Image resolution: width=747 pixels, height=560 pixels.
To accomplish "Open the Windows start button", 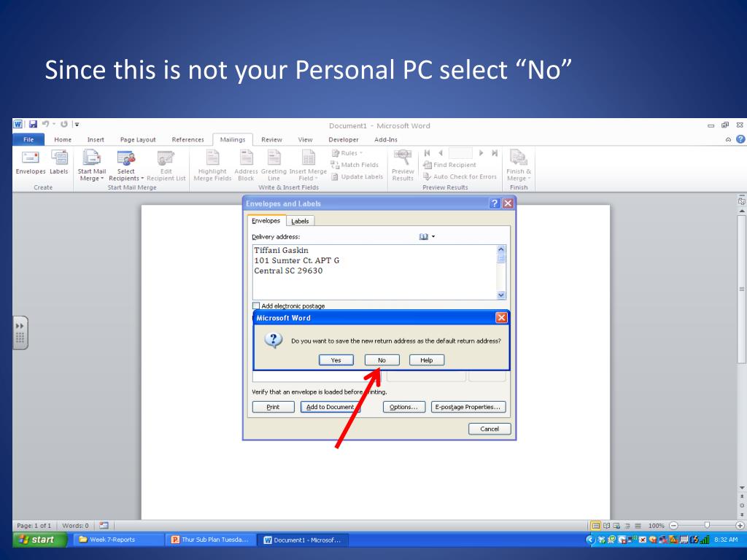I will (40, 540).
